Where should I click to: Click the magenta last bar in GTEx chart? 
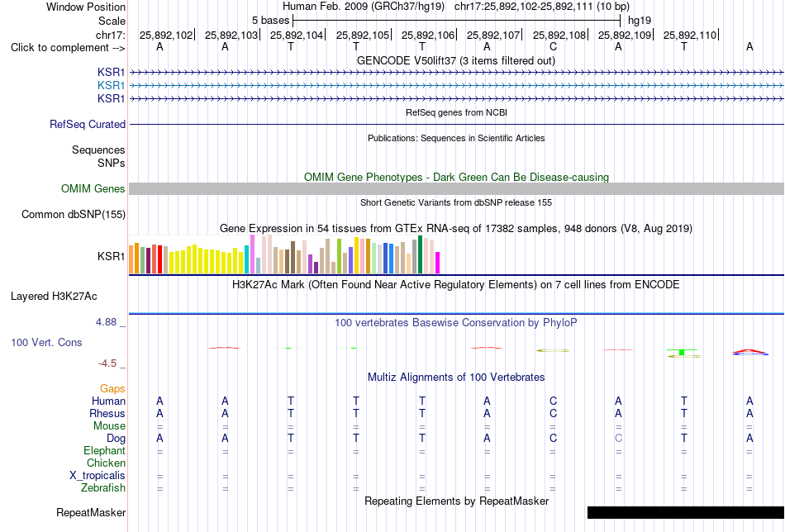coord(438,263)
